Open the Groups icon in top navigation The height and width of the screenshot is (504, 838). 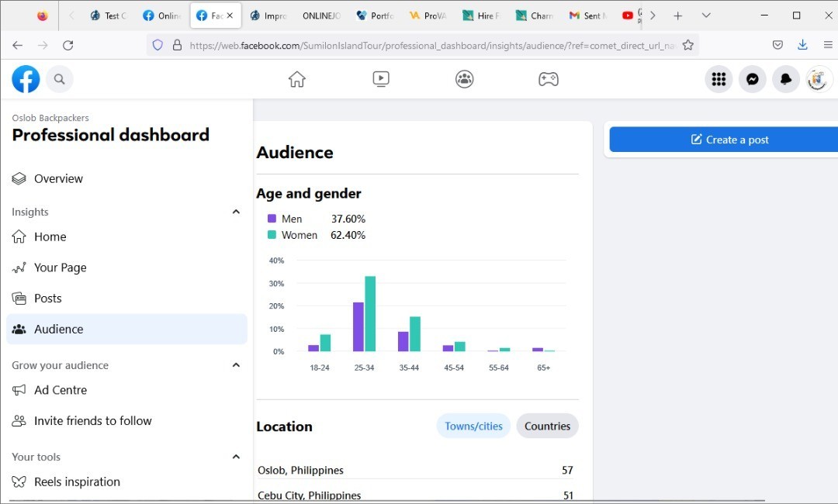[x=465, y=79]
